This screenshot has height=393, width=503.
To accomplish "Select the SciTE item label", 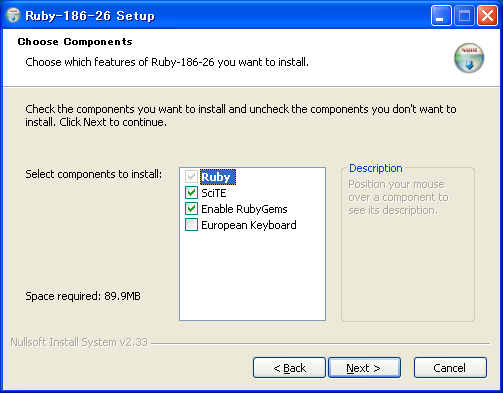I will click(214, 193).
